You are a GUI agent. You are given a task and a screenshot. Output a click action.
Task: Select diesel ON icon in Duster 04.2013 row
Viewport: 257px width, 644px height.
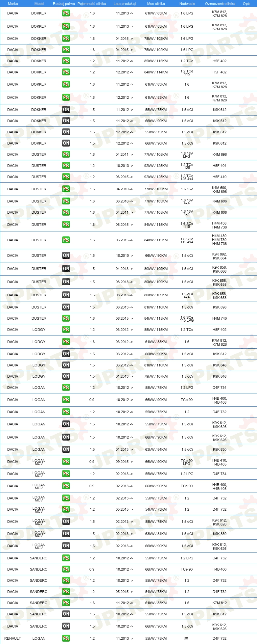[66, 269]
